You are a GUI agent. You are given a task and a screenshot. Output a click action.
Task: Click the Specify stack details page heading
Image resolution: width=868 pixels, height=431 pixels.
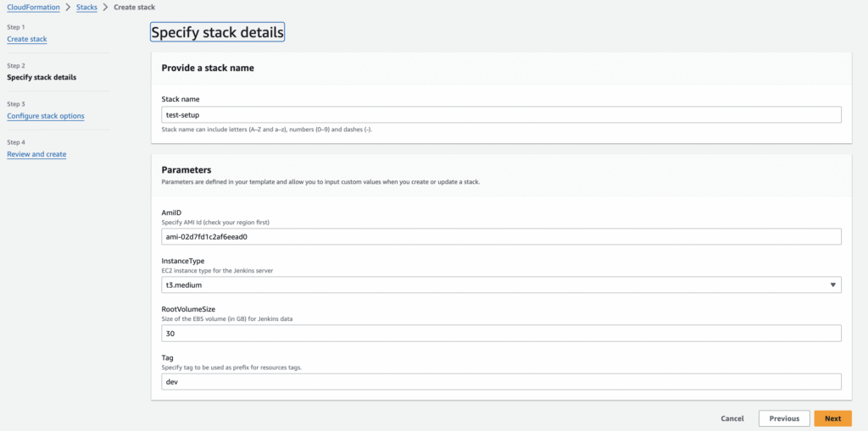click(x=218, y=33)
